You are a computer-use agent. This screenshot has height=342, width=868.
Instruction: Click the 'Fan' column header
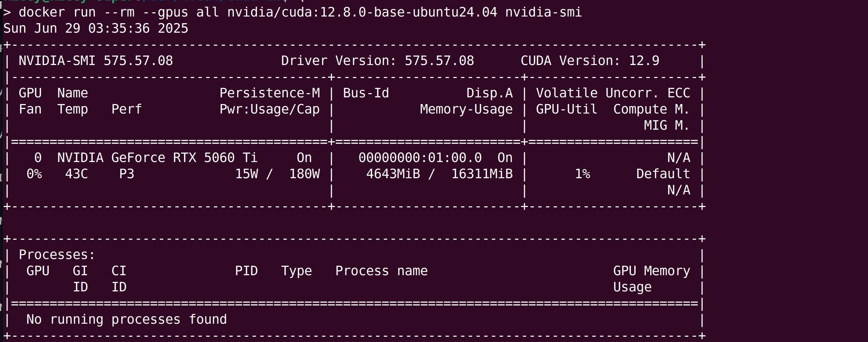pos(30,109)
